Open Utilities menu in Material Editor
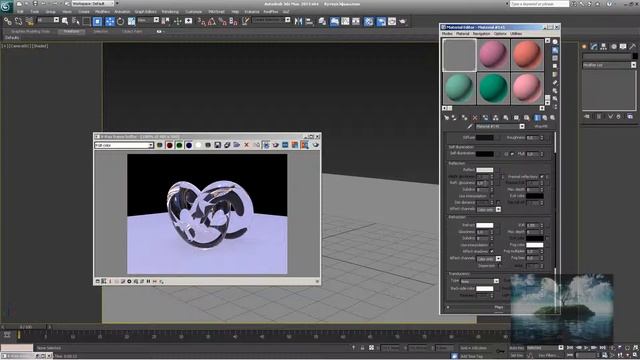This screenshot has height=360, width=640. (x=516, y=33)
